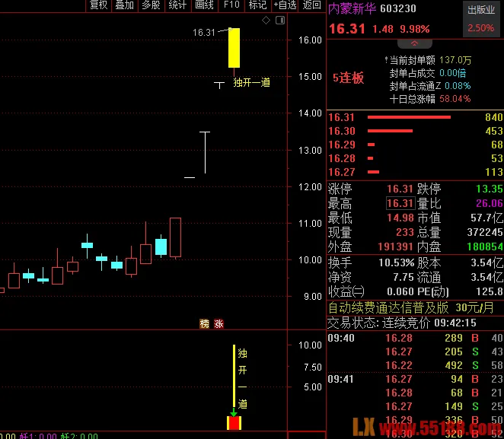Click the 16.31 price label on chart
The height and width of the screenshot is (439, 504).
[x=204, y=33]
